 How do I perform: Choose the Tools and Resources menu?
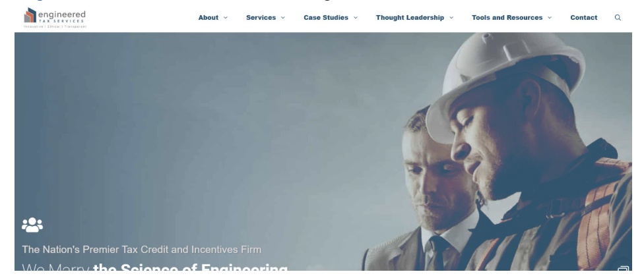[x=507, y=18]
